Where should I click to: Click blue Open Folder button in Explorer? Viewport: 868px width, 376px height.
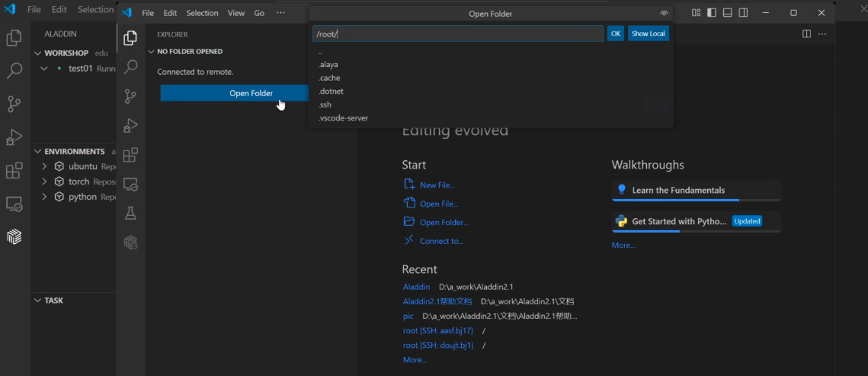point(251,93)
